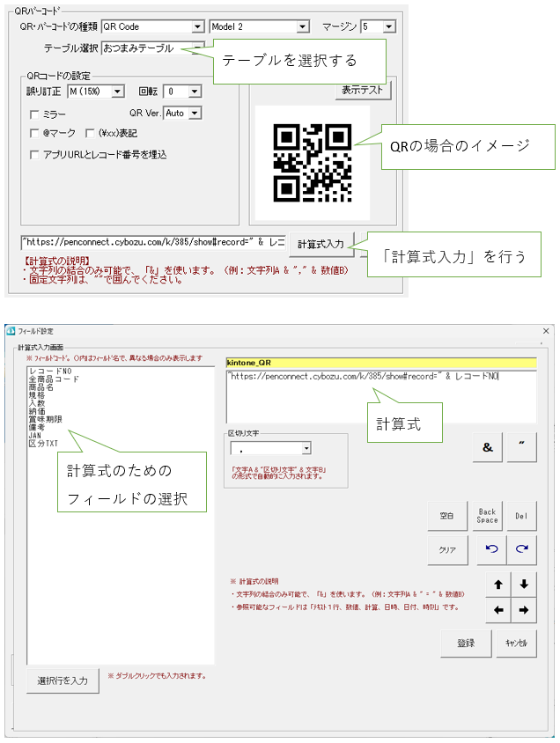Click the QR code preview image
This screenshot has width=560, height=743.
[x=313, y=163]
